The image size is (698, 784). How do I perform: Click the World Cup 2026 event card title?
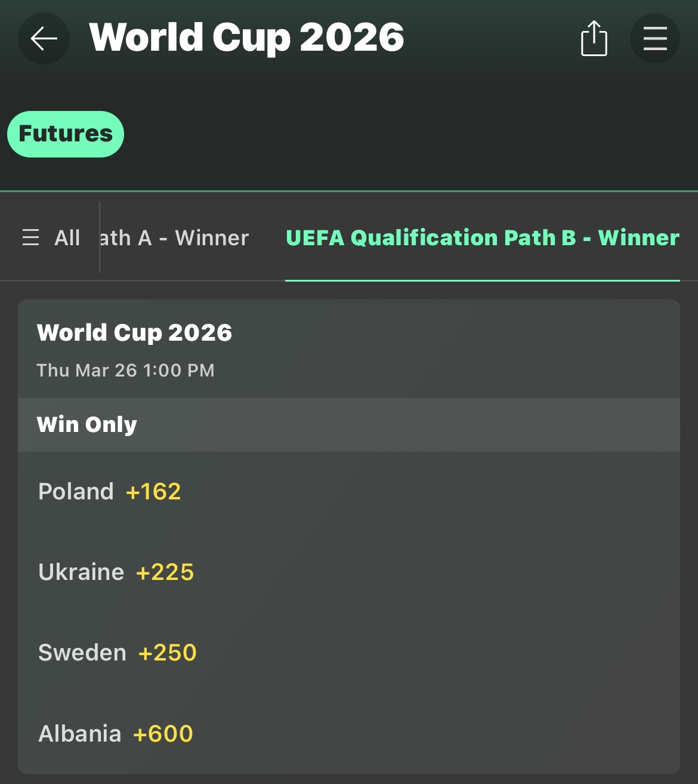(134, 332)
